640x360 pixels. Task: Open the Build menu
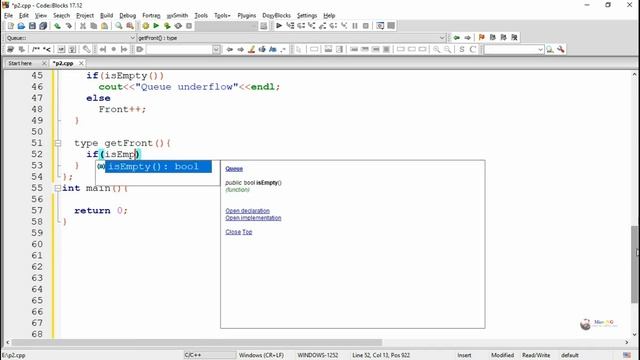107,16
